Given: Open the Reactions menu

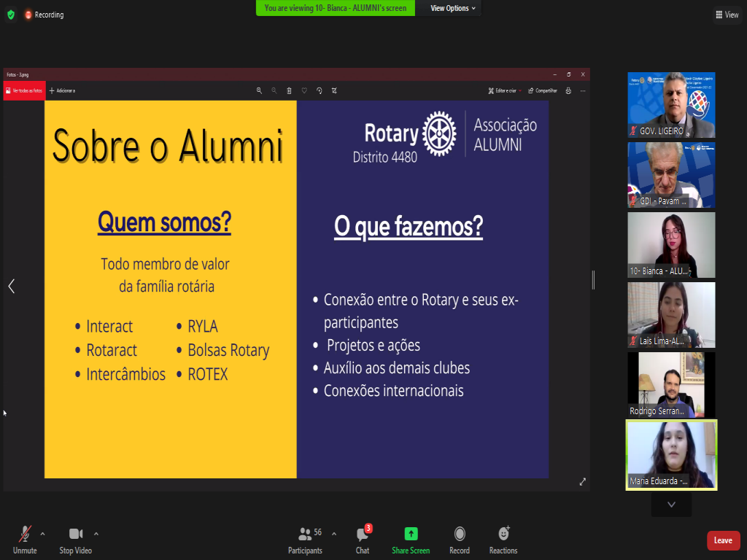Looking at the screenshot, I should [503, 534].
